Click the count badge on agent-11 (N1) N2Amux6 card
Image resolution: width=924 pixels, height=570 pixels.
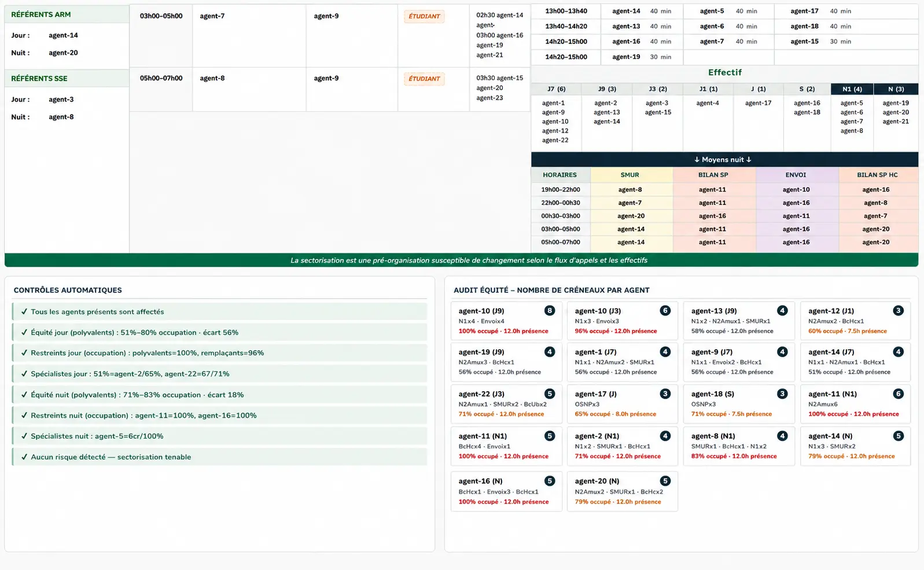[898, 394]
